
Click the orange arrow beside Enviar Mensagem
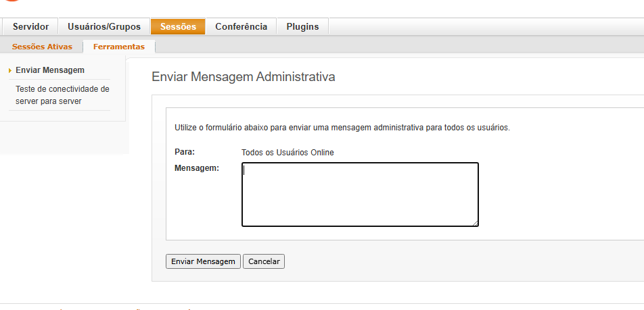tap(10, 70)
